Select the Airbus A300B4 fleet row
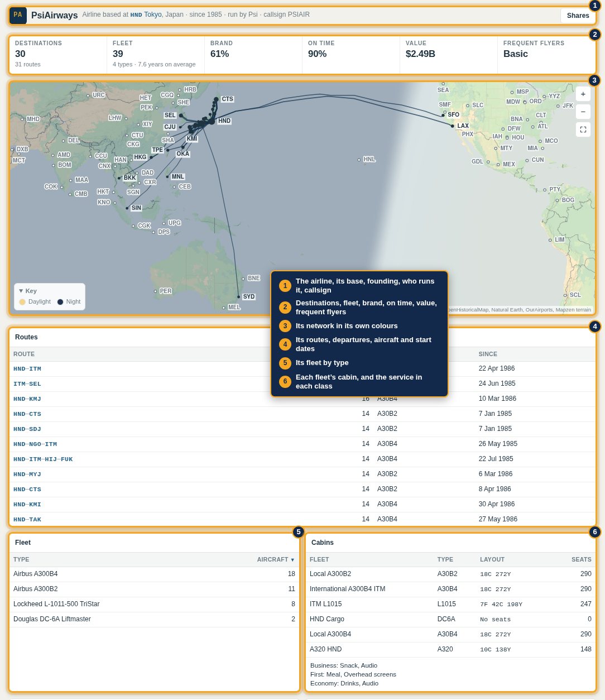Image resolution: width=605 pixels, height=700 pixels. 155,574
